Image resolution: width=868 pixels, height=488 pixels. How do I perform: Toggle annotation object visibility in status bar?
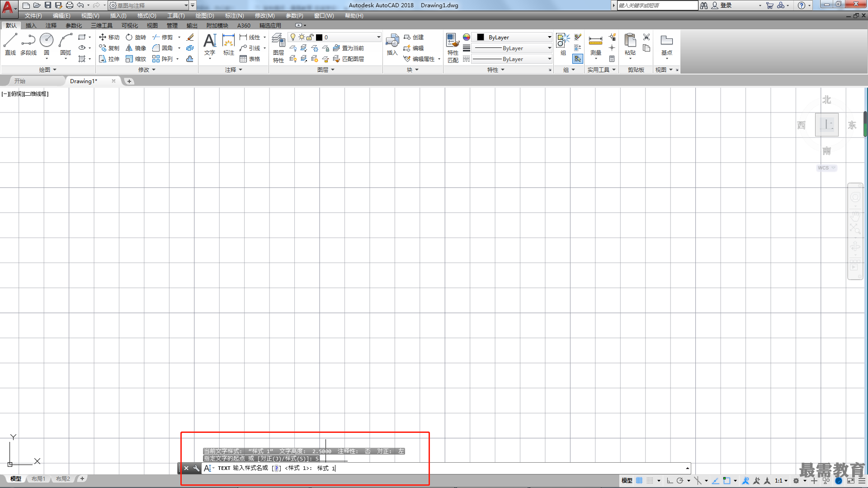pyautogui.click(x=745, y=481)
